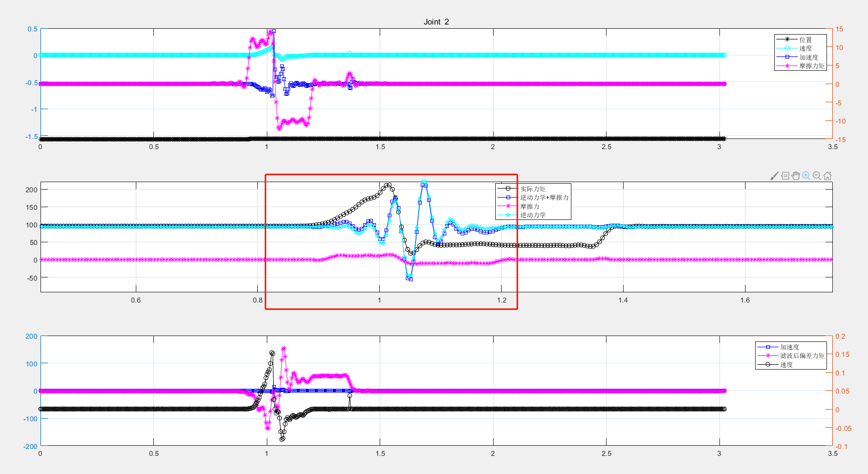Click the 摩擦力 legend entry in middle plot
Viewport: 868px width, 474px height.
529,207
